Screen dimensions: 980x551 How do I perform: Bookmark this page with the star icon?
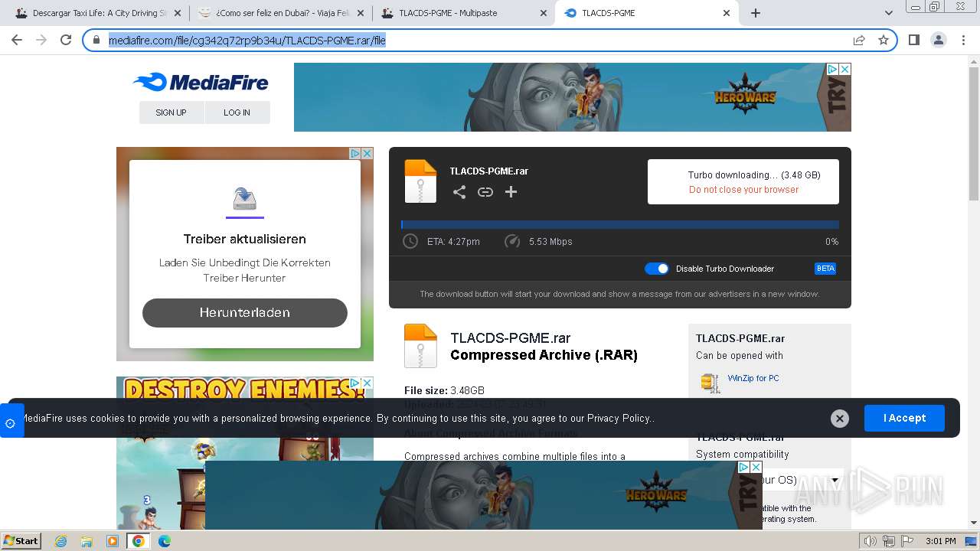(884, 40)
